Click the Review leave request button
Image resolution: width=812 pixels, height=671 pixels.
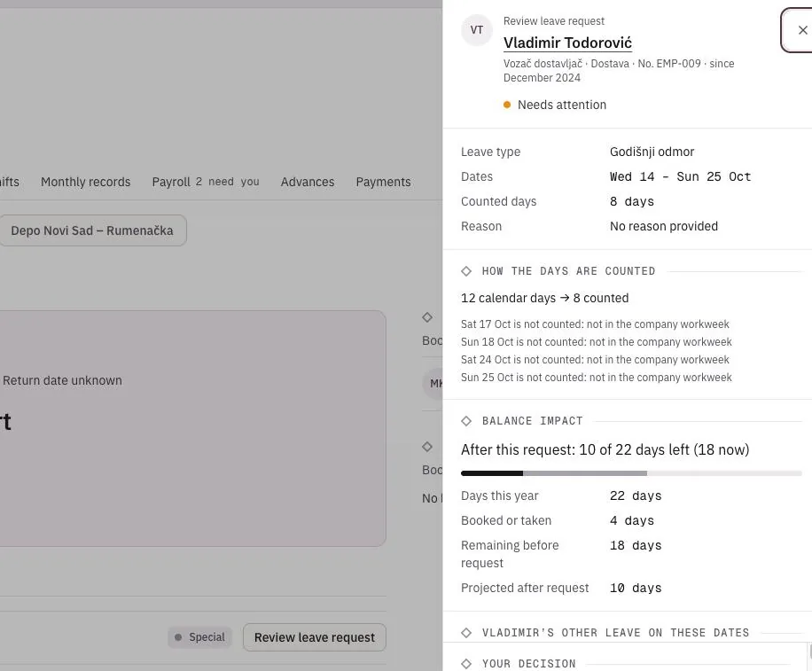[x=315, y=637]
